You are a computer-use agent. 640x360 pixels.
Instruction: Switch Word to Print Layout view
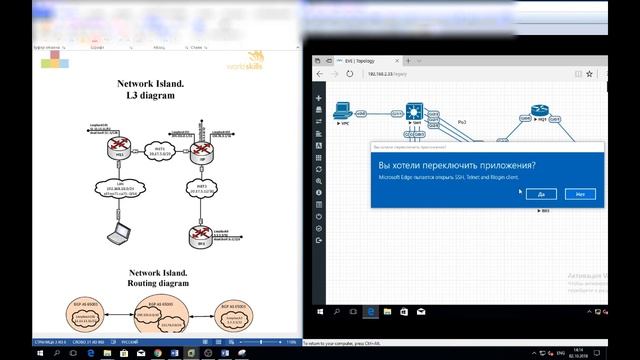[x=218, y=342]
